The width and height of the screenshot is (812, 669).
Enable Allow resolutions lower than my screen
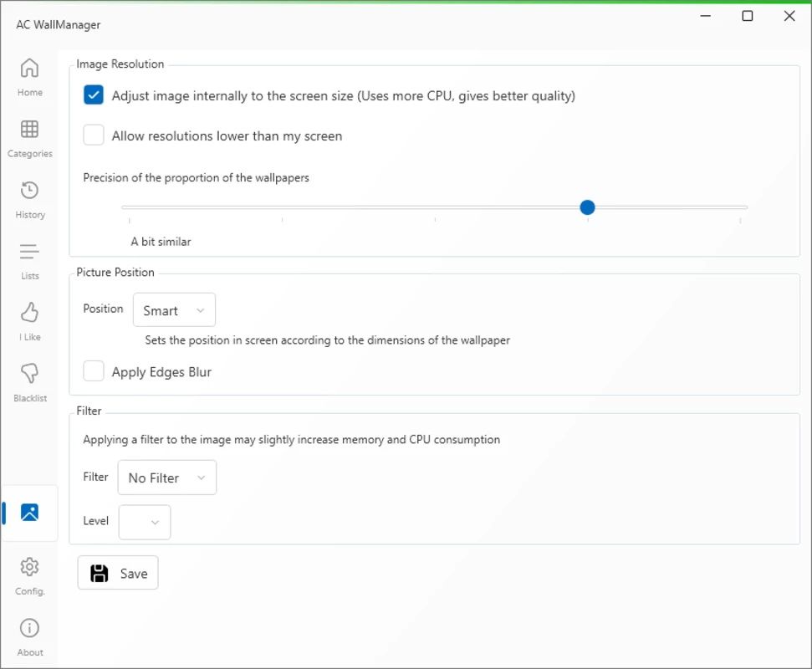click(x=94, y=135)
